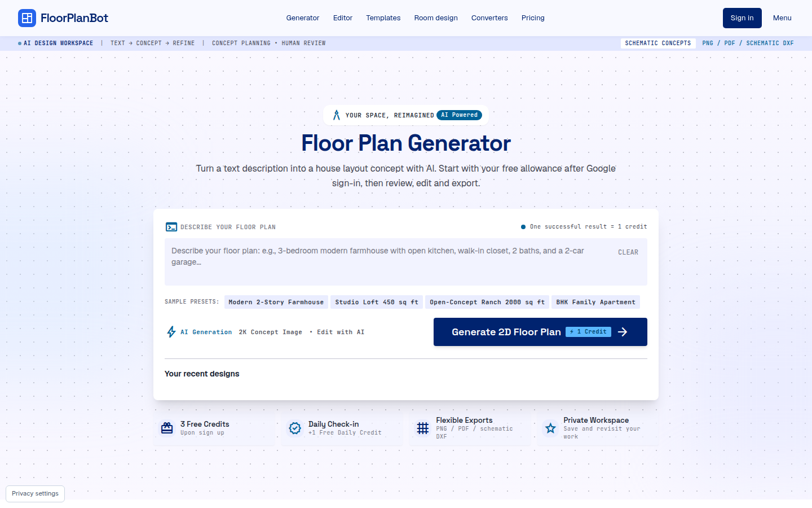Click the 1 Credit badge
Screen dimensions: 812x508
pos(588,332)
